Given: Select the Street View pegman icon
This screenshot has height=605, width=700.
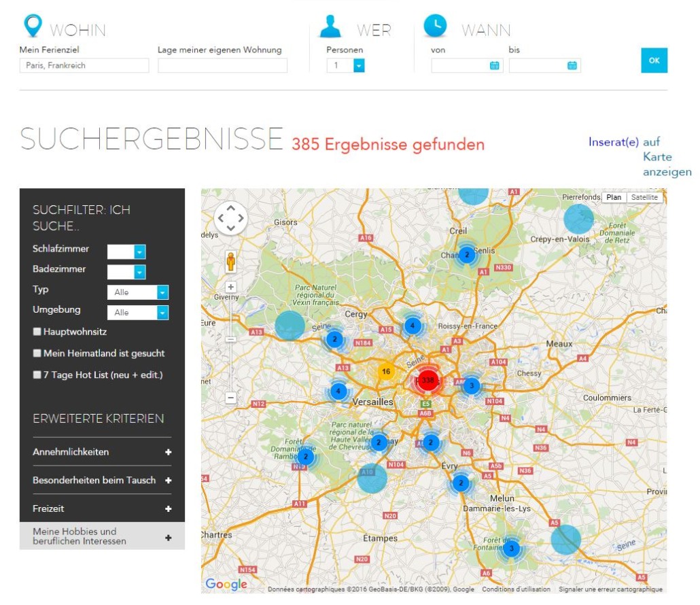Looking at the screenshot, I should (230, 261).
